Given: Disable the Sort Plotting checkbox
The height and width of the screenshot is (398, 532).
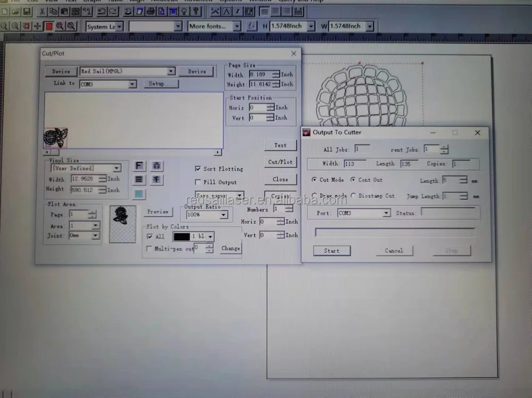Looking at the screenshot, I should (x=198, y=169).
